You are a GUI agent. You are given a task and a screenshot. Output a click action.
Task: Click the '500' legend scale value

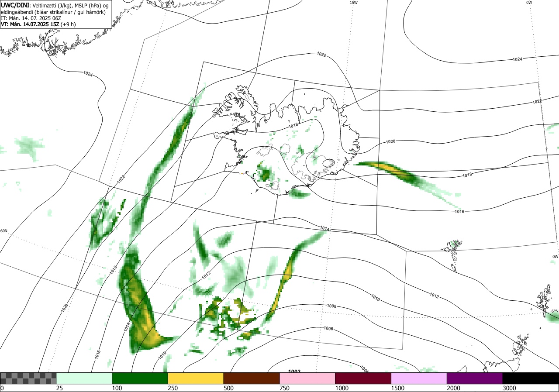click(228, 388)
